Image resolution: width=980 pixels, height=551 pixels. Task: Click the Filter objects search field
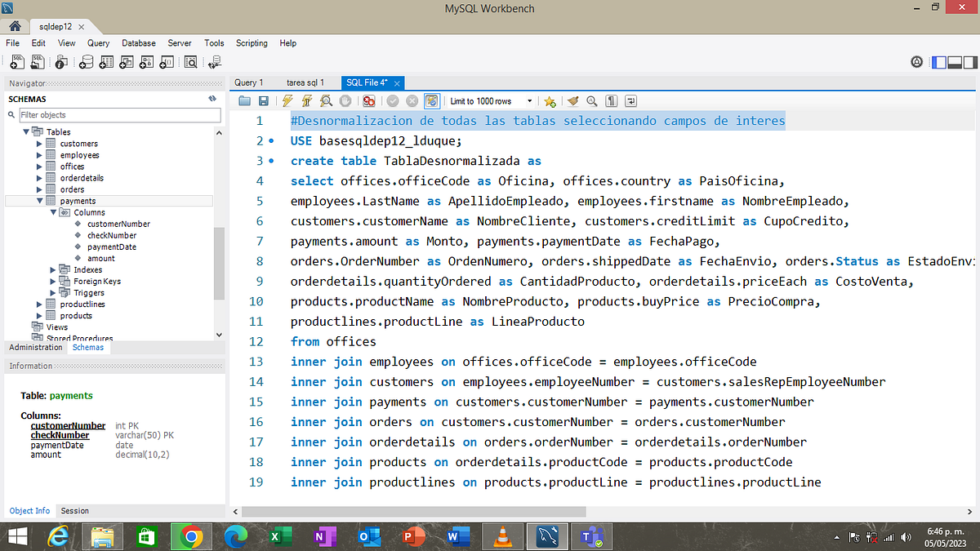pyautogui.click(x=119, y=115)
